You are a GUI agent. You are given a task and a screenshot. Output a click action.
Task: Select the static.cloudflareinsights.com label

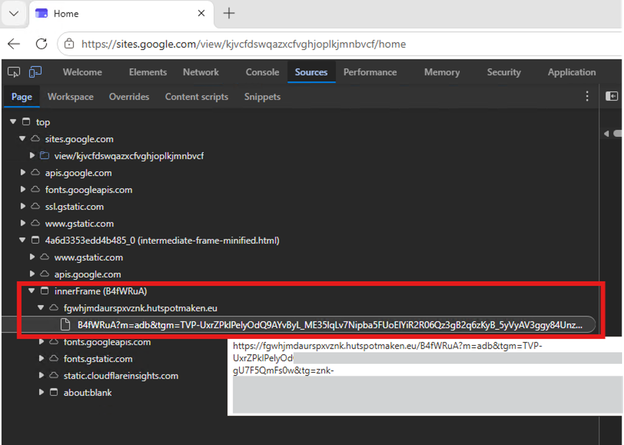(x=121, y=376)
